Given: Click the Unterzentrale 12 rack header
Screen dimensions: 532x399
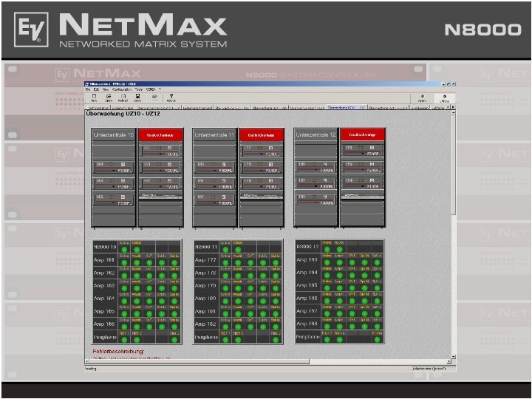Looking at the screenshot, I should pyautogui.click(x=316, y=134).
